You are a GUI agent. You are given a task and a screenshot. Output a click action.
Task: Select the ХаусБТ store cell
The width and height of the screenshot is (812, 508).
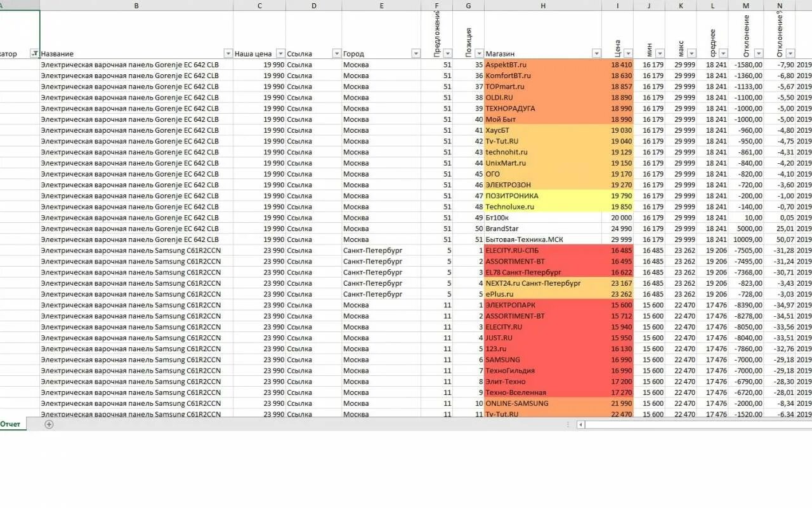point(543,130)
